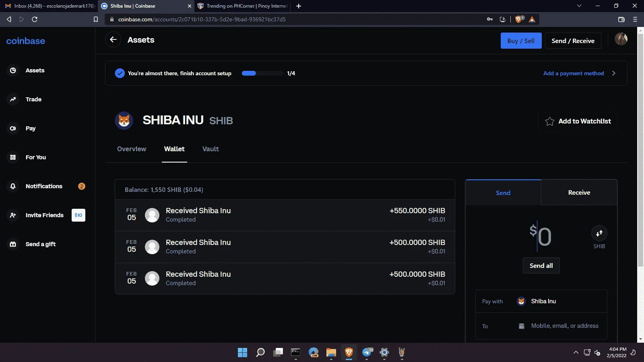
Task: Open a new browser tab
Action: [x=299, y=6]
